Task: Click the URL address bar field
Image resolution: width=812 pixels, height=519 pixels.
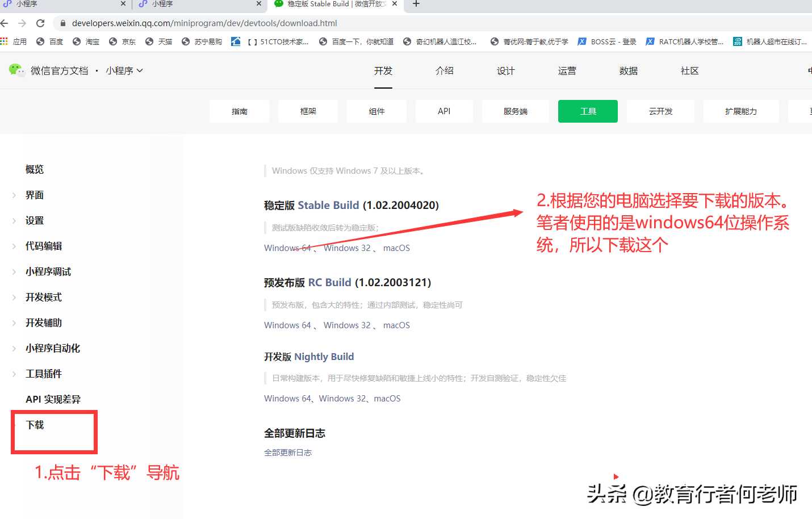Action: (x=432, y=23)
